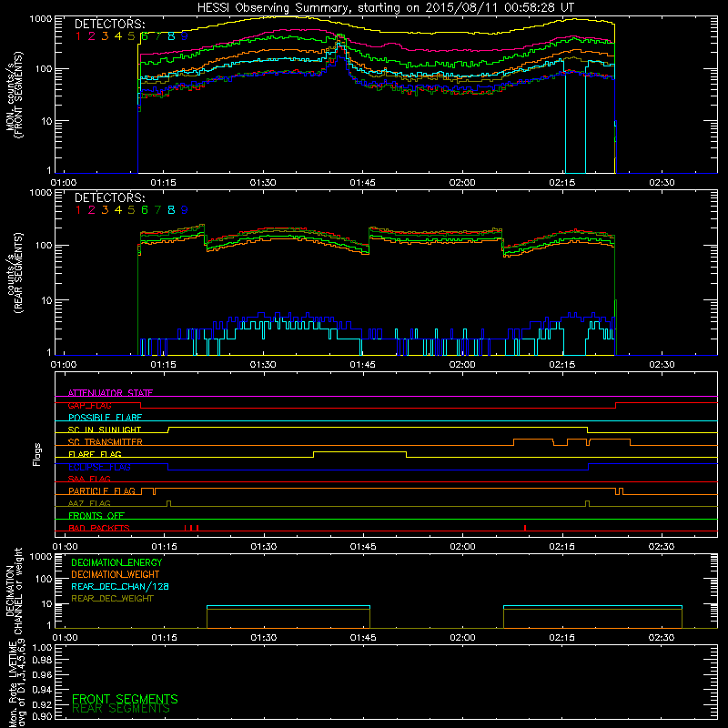Click the DECIMATION CHANNEL or weight axis title
The width and height of the screenshot is (728, 728).
[x=14, y=591]
